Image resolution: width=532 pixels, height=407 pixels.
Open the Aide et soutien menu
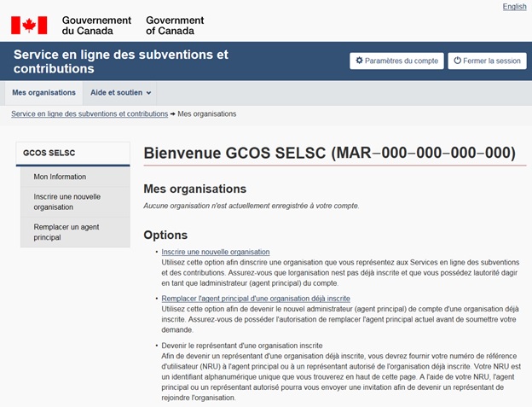point(117,92)
